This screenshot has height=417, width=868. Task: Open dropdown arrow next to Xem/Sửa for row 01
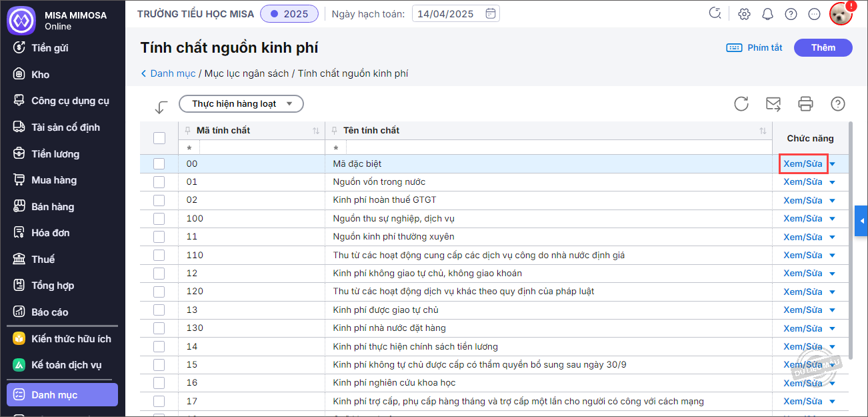(832, 182)
